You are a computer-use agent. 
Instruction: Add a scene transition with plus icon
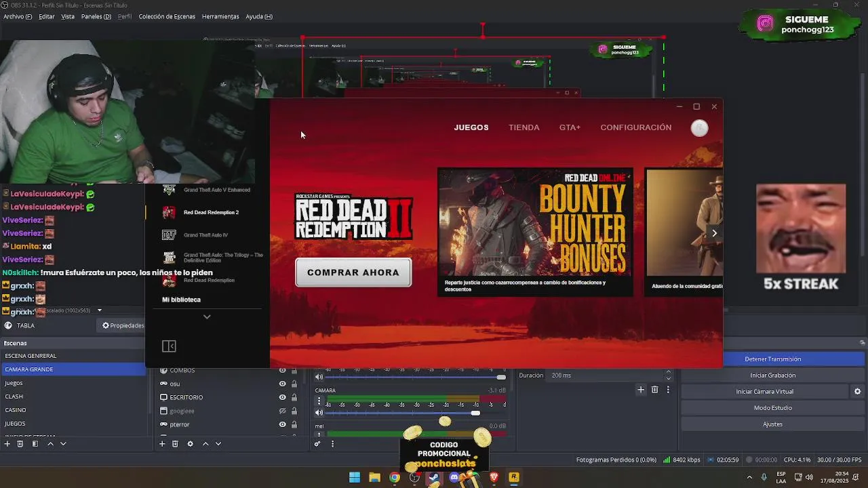641,389
